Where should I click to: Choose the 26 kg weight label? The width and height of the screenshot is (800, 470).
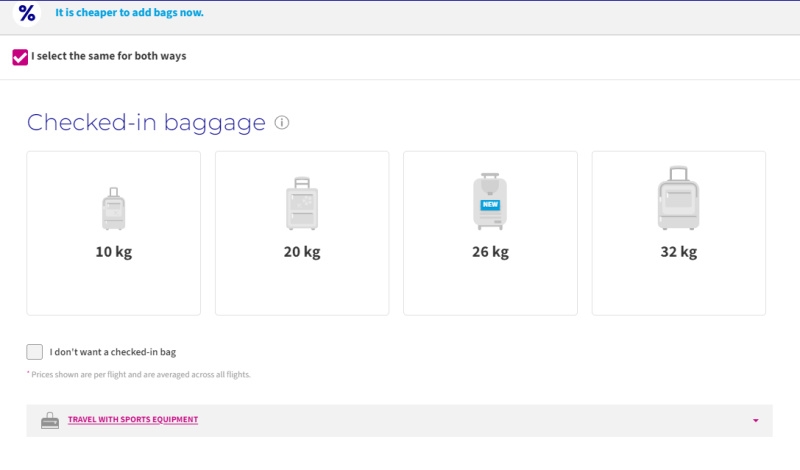tap(490, 252)
